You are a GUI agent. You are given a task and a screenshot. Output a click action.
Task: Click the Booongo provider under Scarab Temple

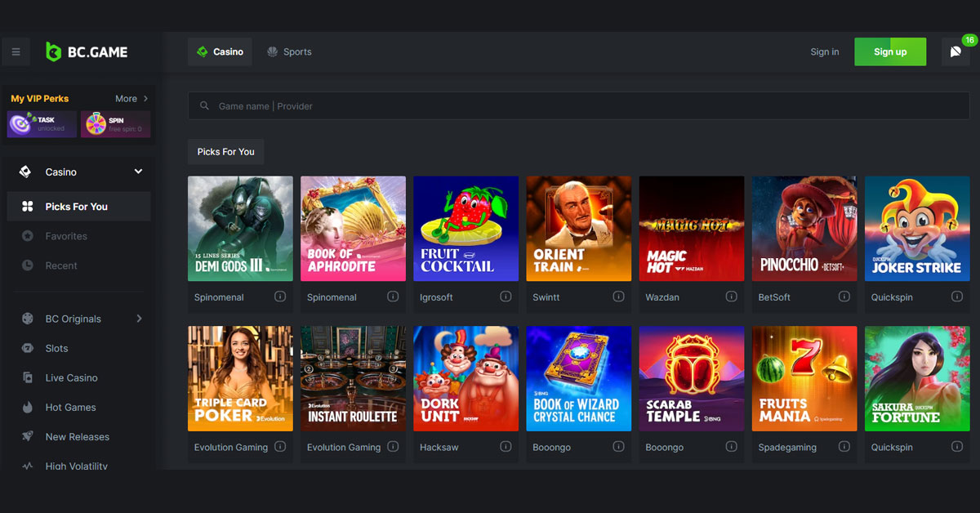[x=664, y=448]
